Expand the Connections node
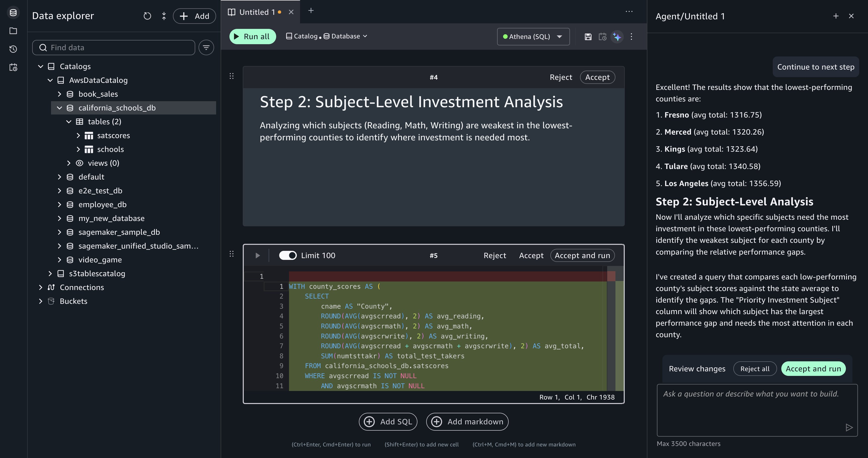 [40, 287]
